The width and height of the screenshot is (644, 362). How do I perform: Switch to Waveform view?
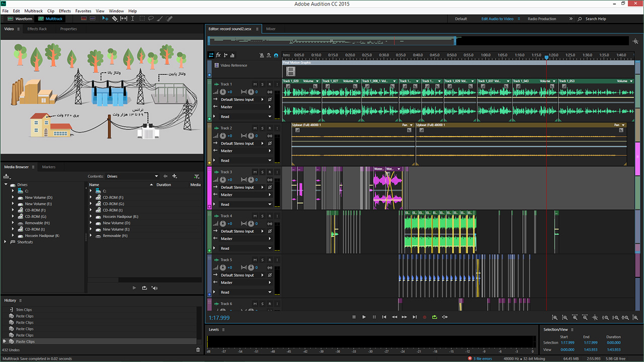[x=20, y=19]
